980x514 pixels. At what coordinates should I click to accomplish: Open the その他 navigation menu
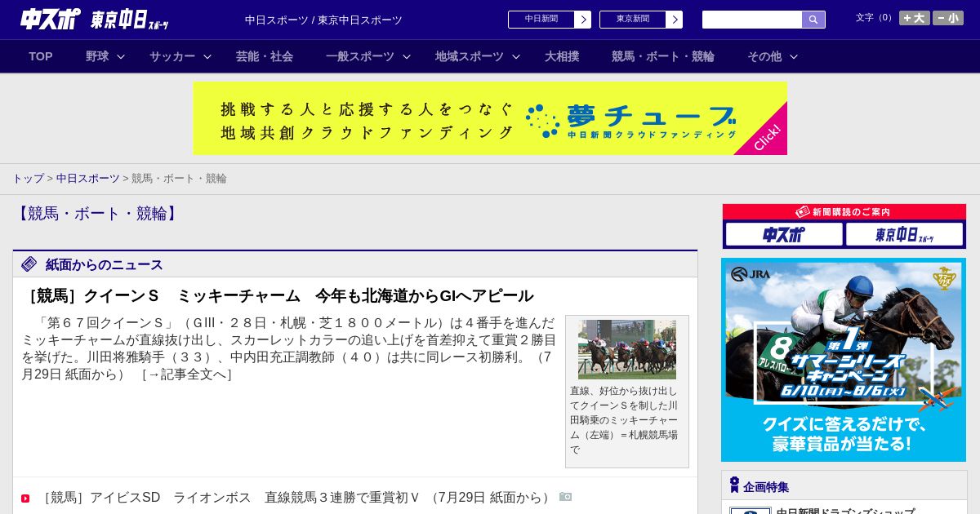(x=764, y=56)
